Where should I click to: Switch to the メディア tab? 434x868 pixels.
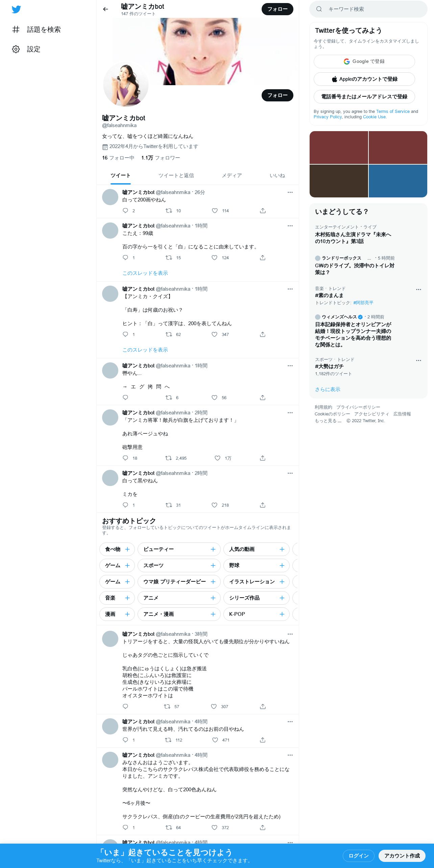click(x=232, y=175)
